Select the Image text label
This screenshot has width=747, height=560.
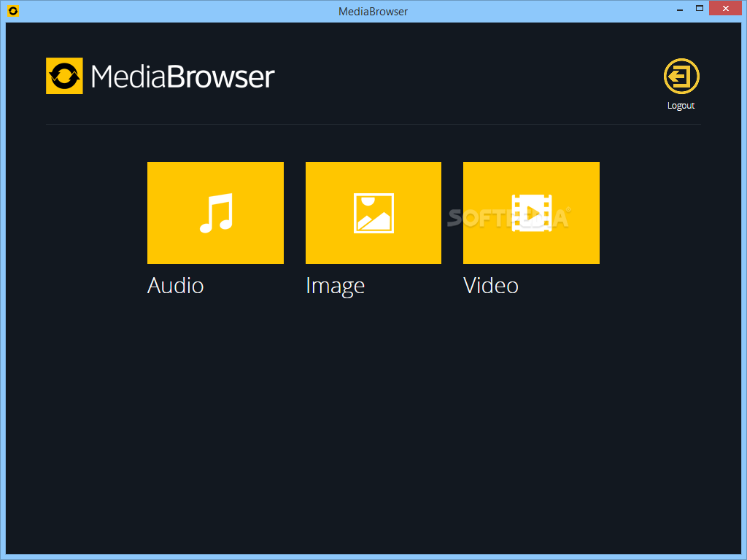click(x=335, y=286)
